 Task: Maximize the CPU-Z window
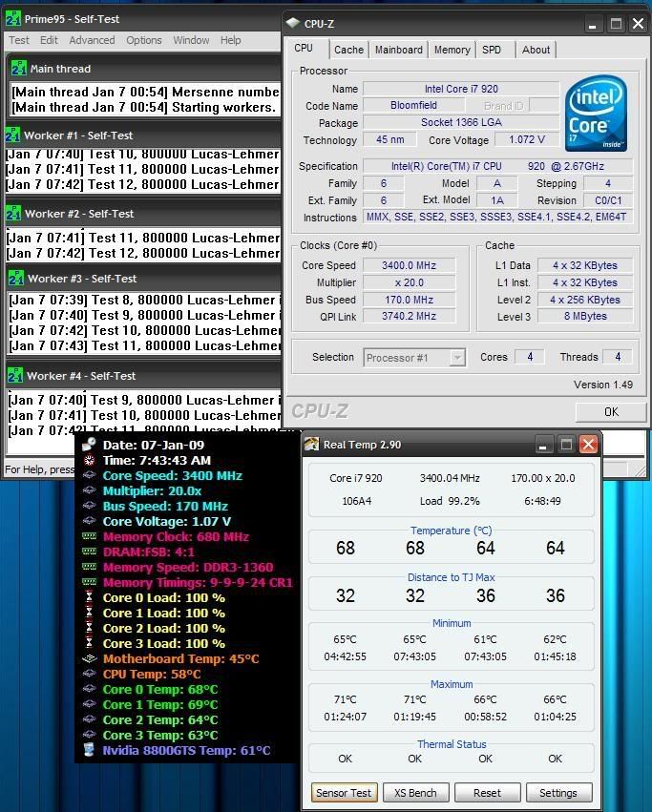pos(616,23)
